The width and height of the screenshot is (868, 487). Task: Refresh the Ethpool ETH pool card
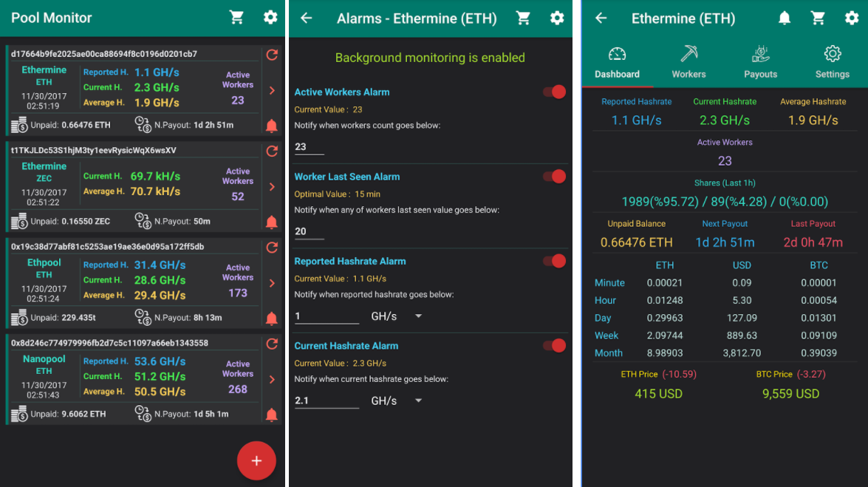tap(272, 247)
